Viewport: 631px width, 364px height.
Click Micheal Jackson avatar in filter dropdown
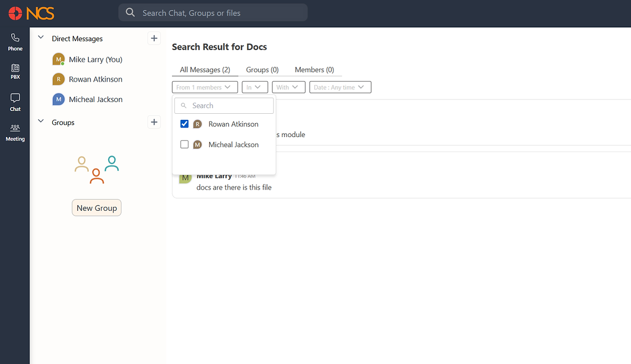197,144
